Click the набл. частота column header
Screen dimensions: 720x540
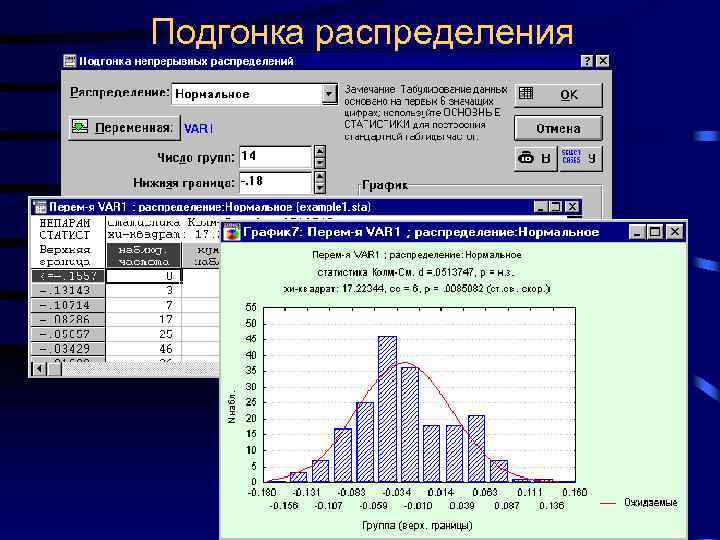[x=144, y=255]
